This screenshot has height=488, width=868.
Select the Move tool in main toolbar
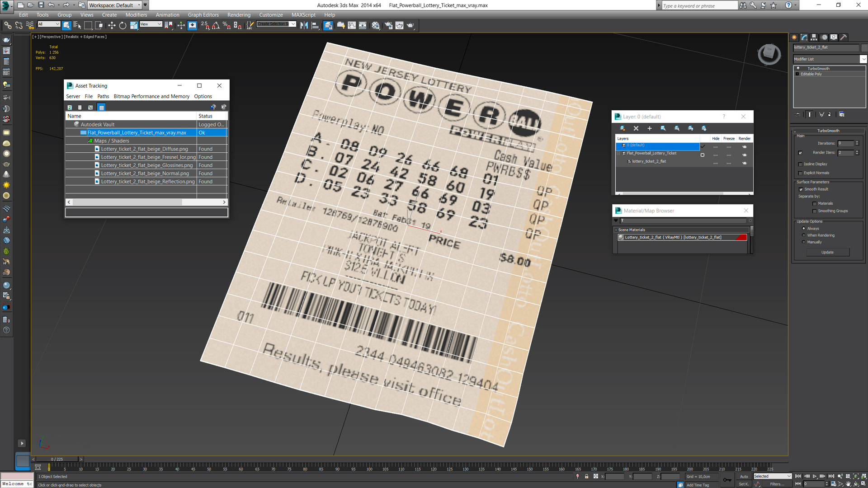tap(112, 25)
